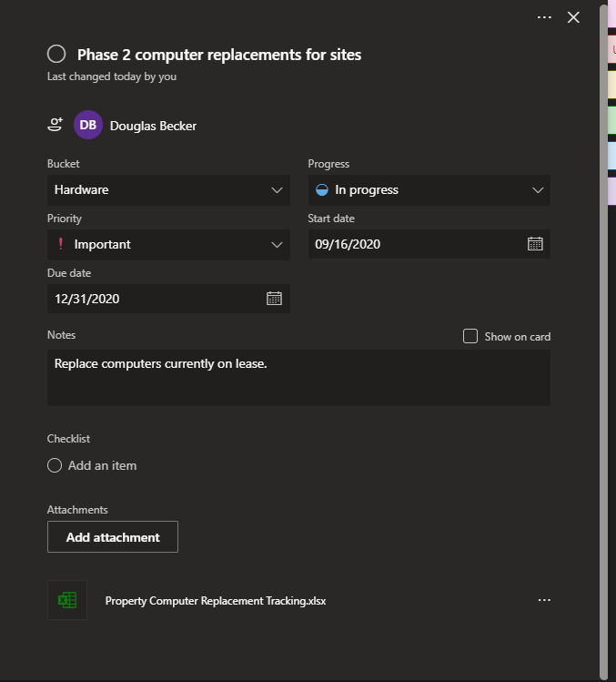Mark the Phase 2 task complete
Image resolution: width=616 pixels, height=682 pixels.
tap(56, 55)
